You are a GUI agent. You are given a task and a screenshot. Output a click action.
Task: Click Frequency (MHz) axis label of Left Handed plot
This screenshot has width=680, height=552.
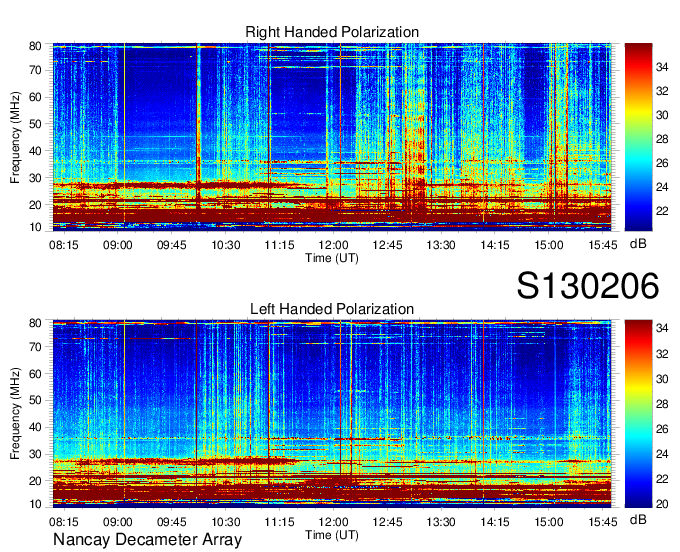pos(15,414)
